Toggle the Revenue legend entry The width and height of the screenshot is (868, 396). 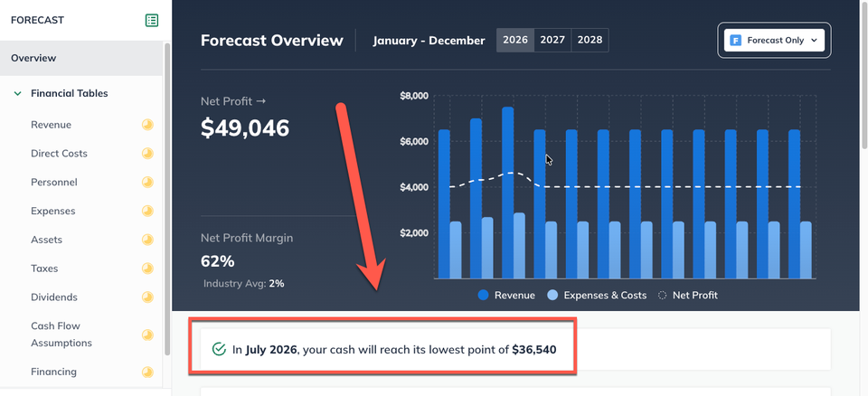506,296
